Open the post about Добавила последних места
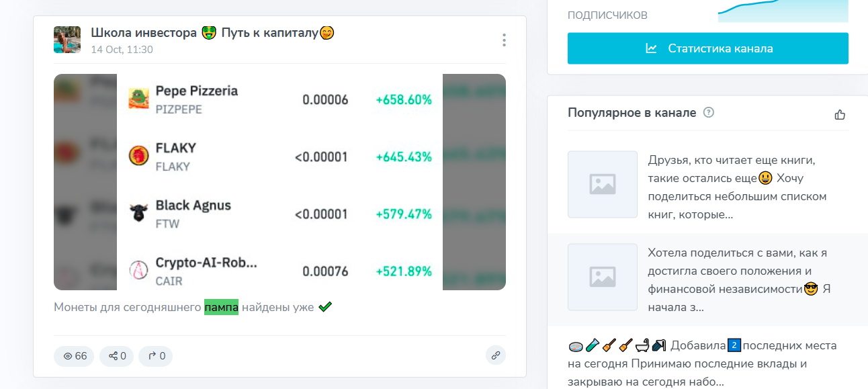The image size is (868, 389). point(702,363)
